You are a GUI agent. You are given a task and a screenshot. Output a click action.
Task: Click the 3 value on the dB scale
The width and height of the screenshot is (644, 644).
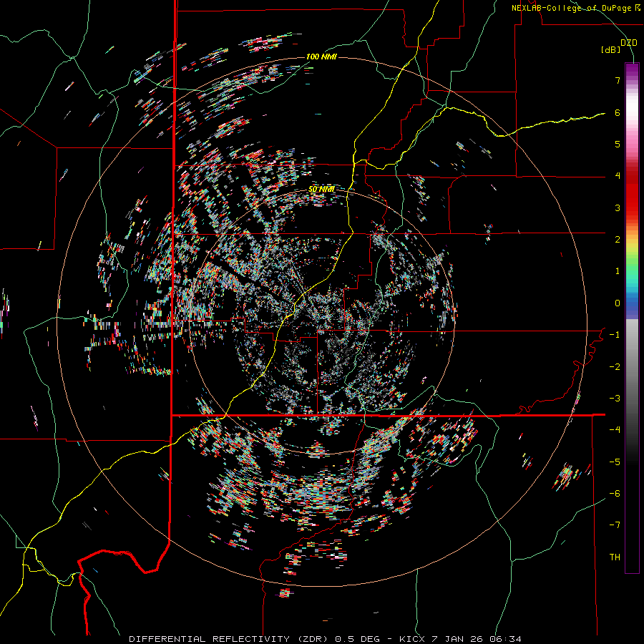618,208
